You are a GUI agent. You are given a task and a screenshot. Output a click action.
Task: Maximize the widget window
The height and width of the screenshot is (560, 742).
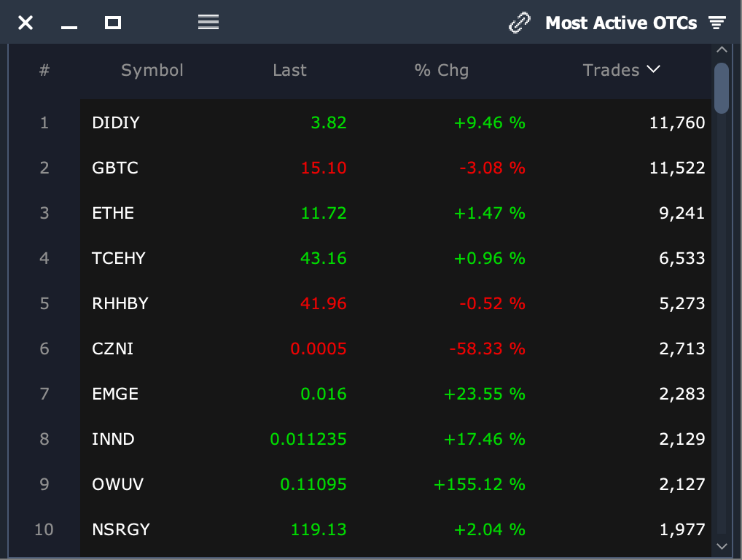click(x=112, y=23)
